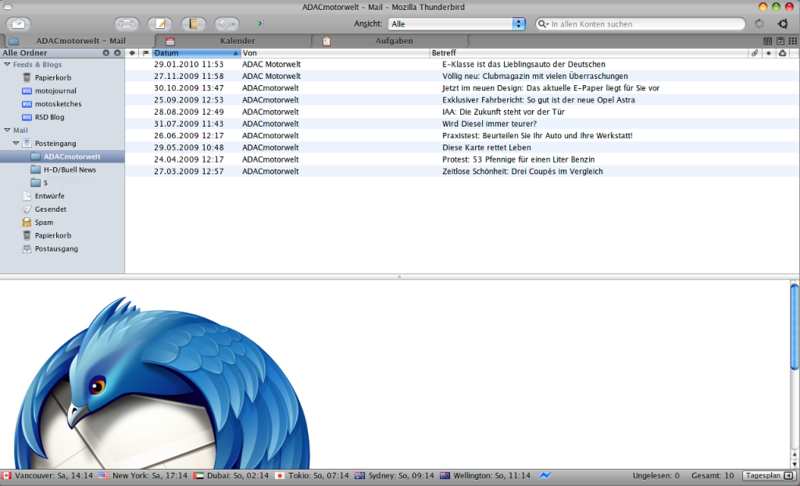Click the blue arrow icon after Tag

260,23
